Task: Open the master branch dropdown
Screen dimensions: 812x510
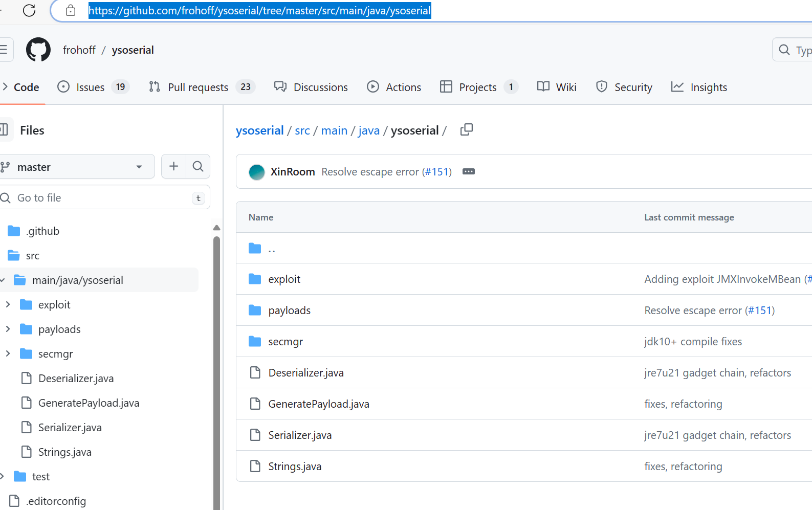Action: 77,167
